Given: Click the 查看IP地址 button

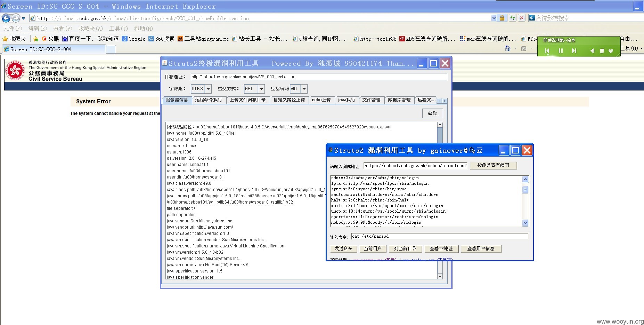Looking at the screenshot, I should tap(441, 249).
